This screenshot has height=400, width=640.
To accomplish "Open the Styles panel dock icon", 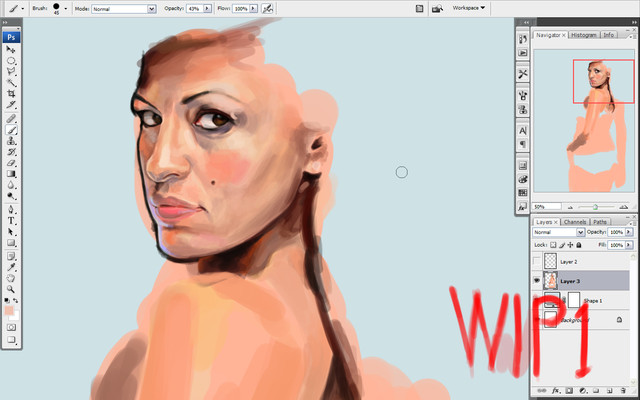I will pos(522,206).
